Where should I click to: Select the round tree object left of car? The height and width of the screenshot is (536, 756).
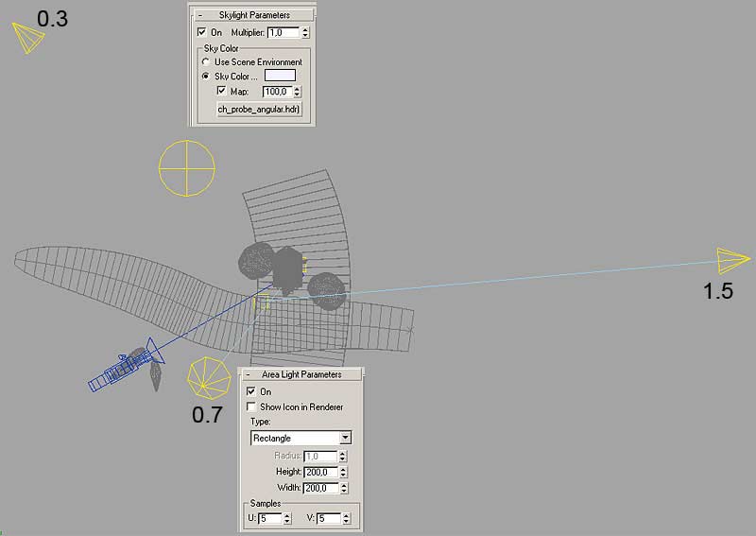[253, 261]
